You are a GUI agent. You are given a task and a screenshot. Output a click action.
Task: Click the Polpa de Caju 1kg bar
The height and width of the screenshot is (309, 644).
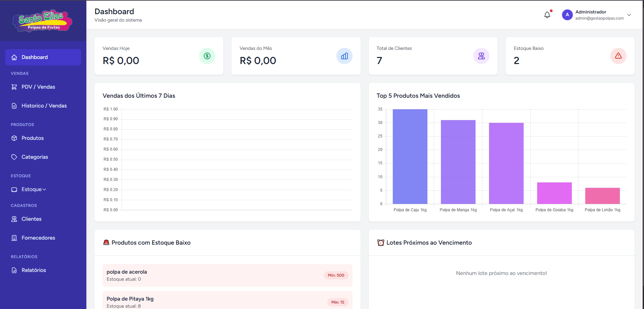click(x=410, y=157)
